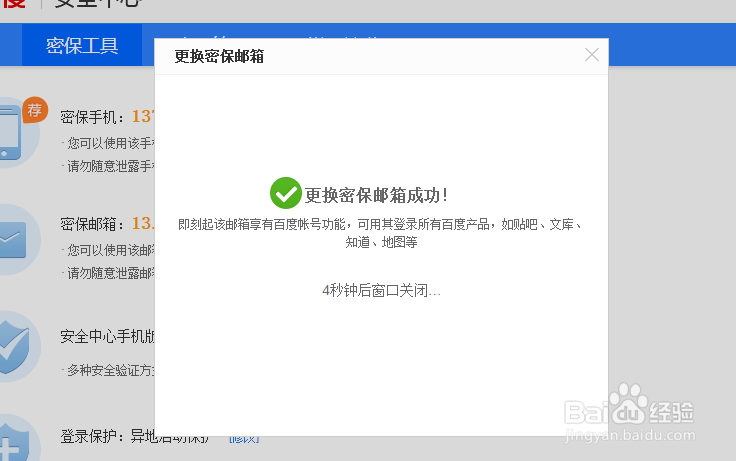Viewport: 736px width, 461px height.
Task: Click the 安全中心手机版 heading
Action: [x=107, y=336]
